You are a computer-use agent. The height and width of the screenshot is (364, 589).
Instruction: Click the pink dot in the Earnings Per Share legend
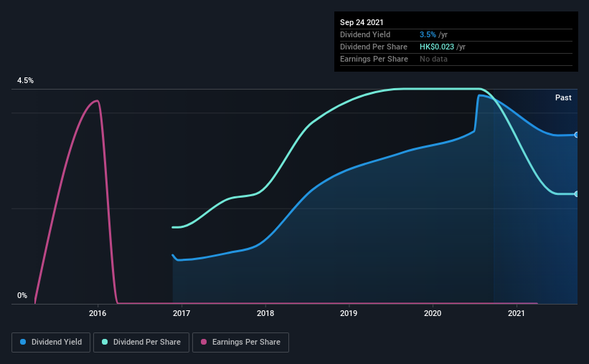click(204, 343)
